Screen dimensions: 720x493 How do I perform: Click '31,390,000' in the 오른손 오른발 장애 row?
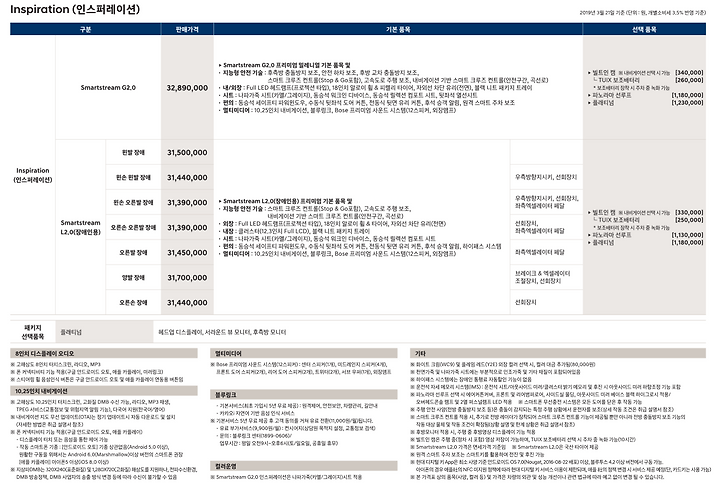pyautogui.click(x=187, y=228)
